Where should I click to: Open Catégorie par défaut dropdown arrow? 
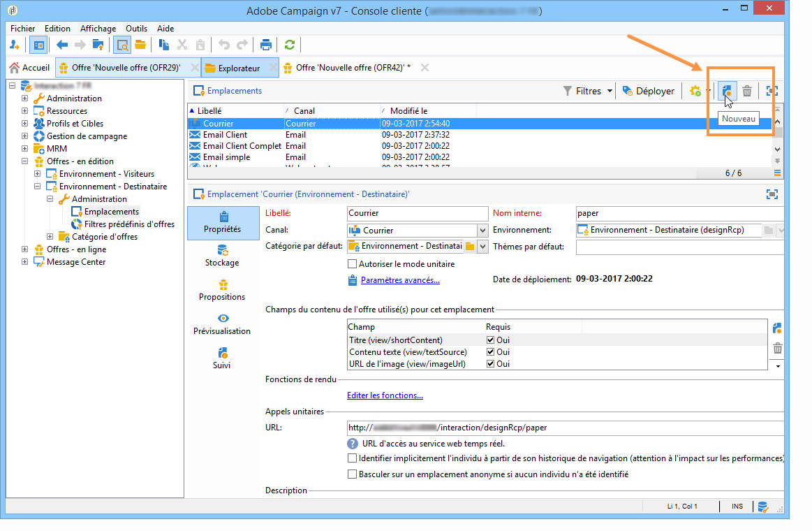482,247
